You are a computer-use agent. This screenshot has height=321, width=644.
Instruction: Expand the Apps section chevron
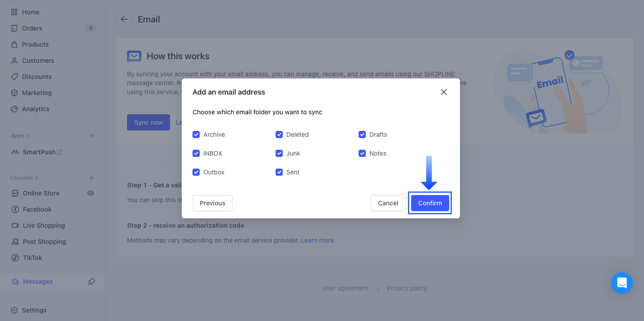pos(28,136)
